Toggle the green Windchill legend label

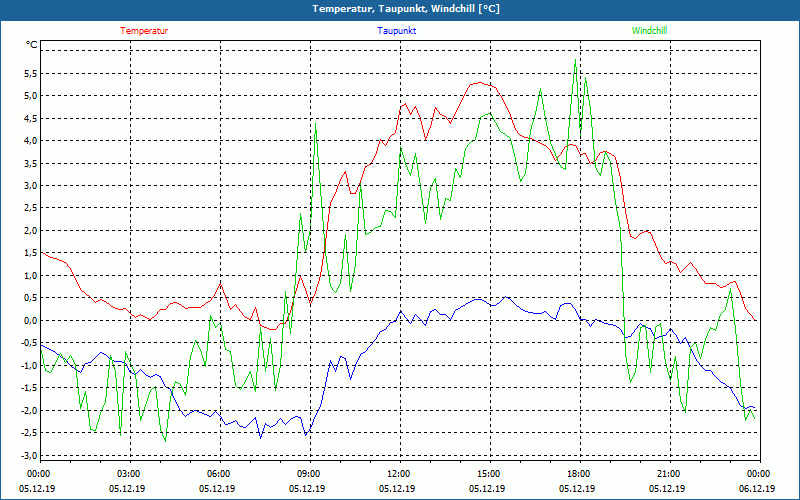point(649,31)
